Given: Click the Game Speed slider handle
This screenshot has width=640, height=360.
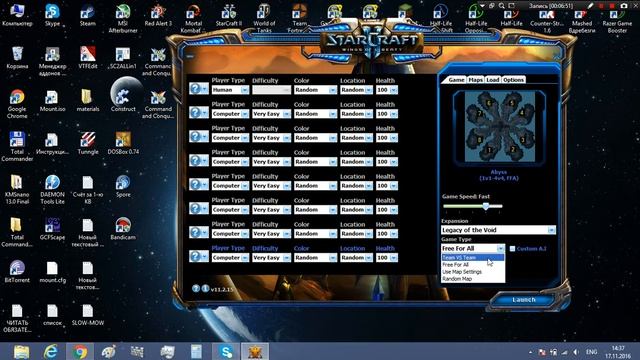Looking at the screenshot, I should click(486, 206).
